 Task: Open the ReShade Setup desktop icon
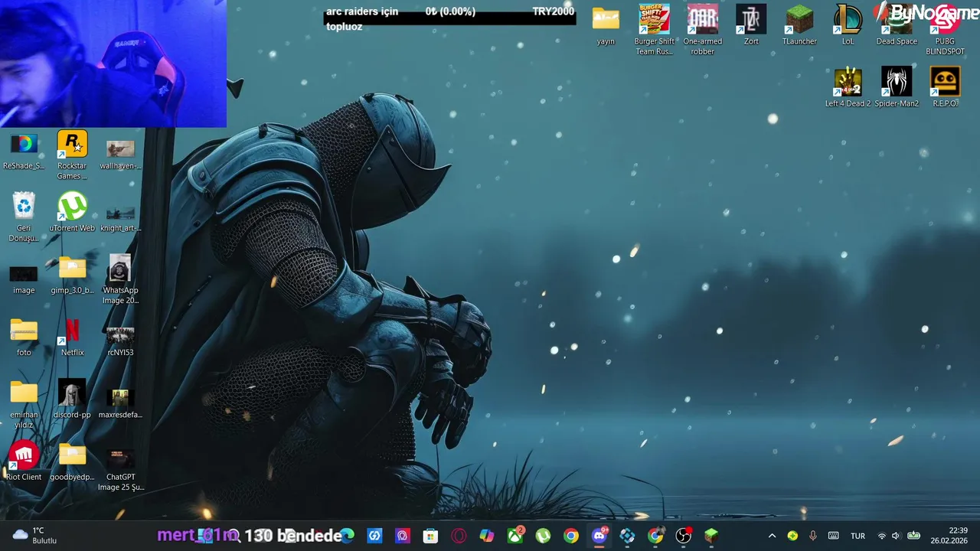[x=24, y=151]
